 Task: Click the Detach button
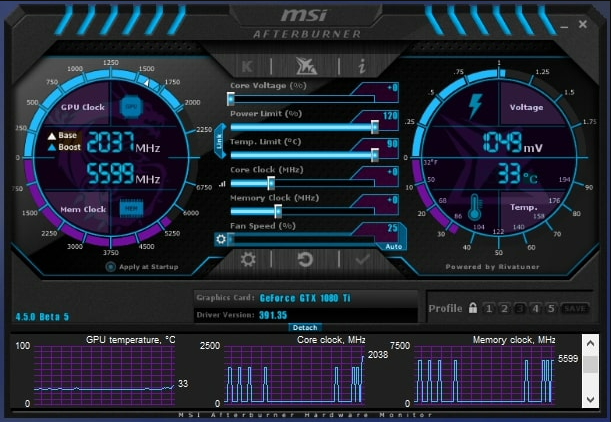pyautogui.click(x=305, y=327)
